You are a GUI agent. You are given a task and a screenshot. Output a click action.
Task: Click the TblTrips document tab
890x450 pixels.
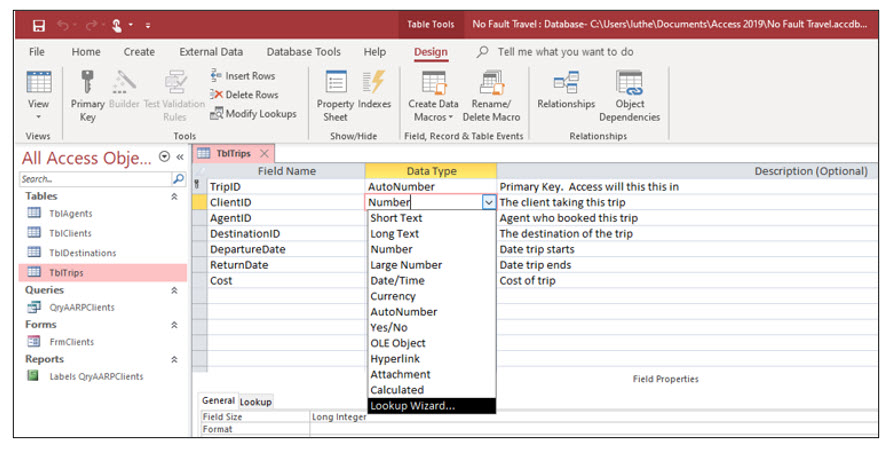coord(234,153)
